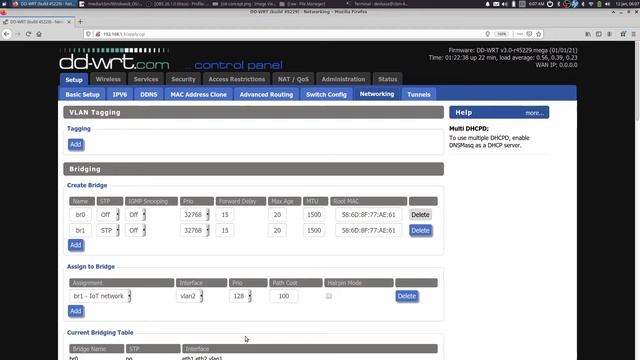
Task: Click the browser forward arrow
Action: click(x=18, y=34)
